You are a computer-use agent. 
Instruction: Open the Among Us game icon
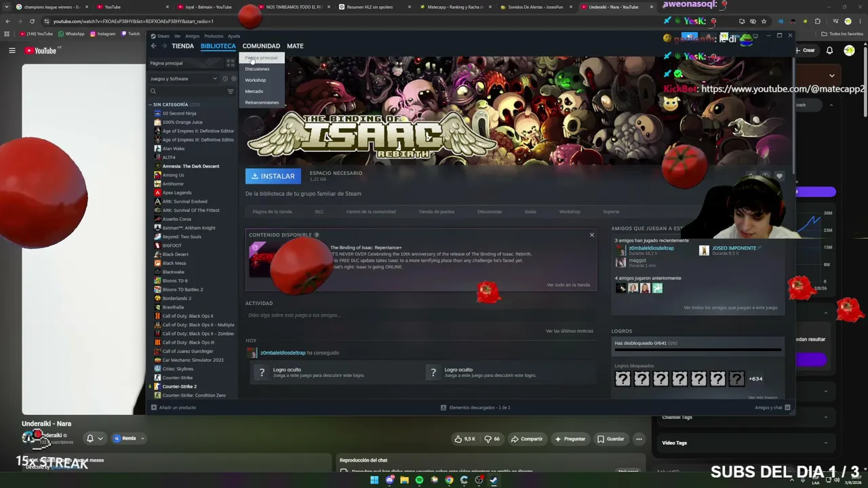point(157,175)
